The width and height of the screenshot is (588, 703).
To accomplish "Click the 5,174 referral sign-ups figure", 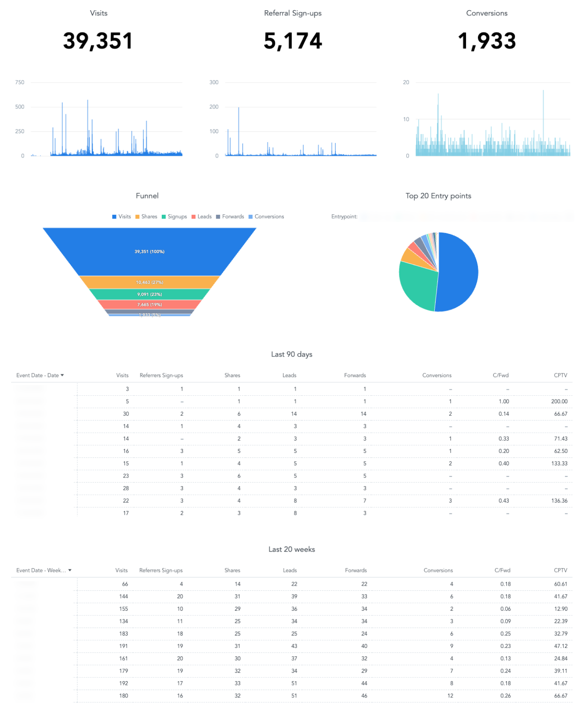I will pos(293,41).
